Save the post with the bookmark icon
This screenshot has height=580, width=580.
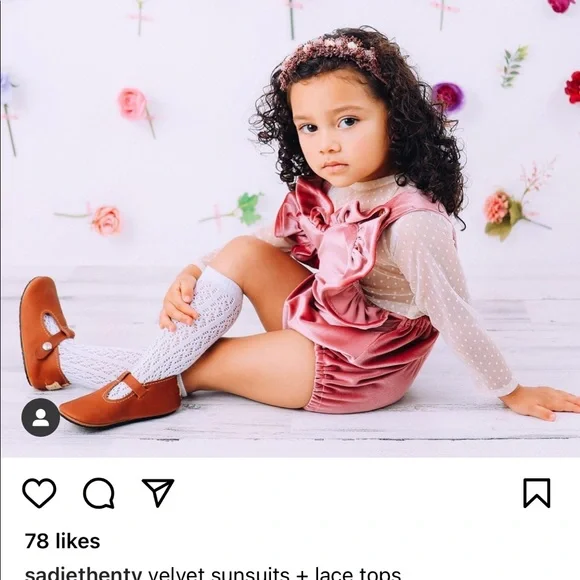pos(537,493)
